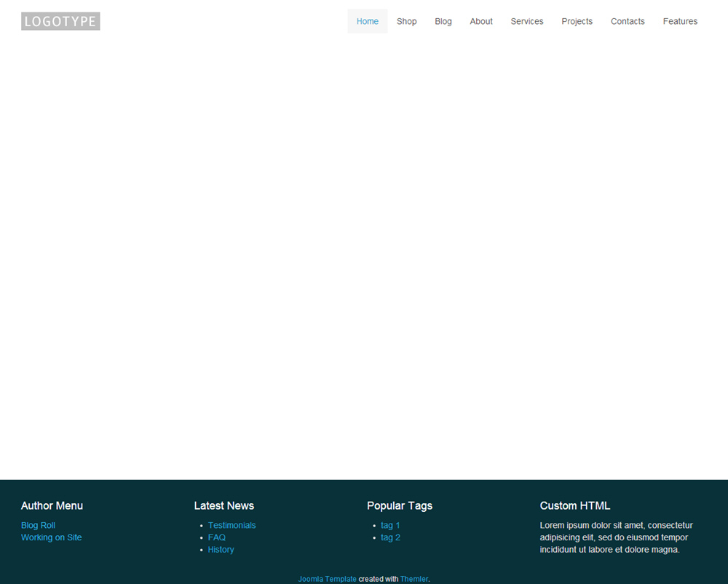Select tag 2 under Popular Tags
The width and height of the screenshot is (728, 584).
390,537
